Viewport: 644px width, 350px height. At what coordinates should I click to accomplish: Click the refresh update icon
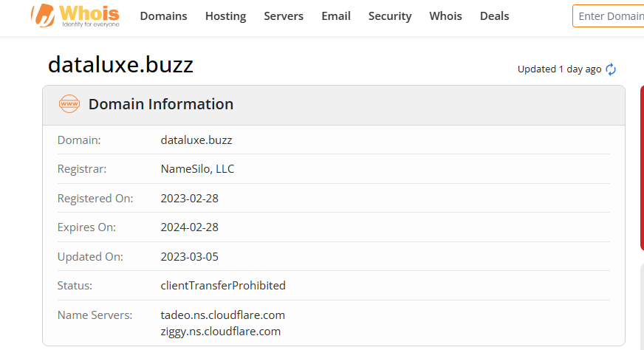[x=611, y=69]
